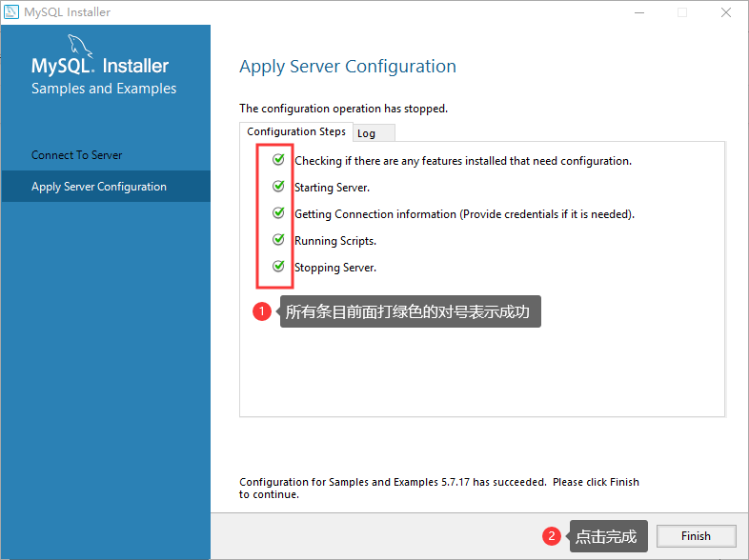
Task: Click the 'Stopping Server.' step text
Action: (x=335, y=268)
